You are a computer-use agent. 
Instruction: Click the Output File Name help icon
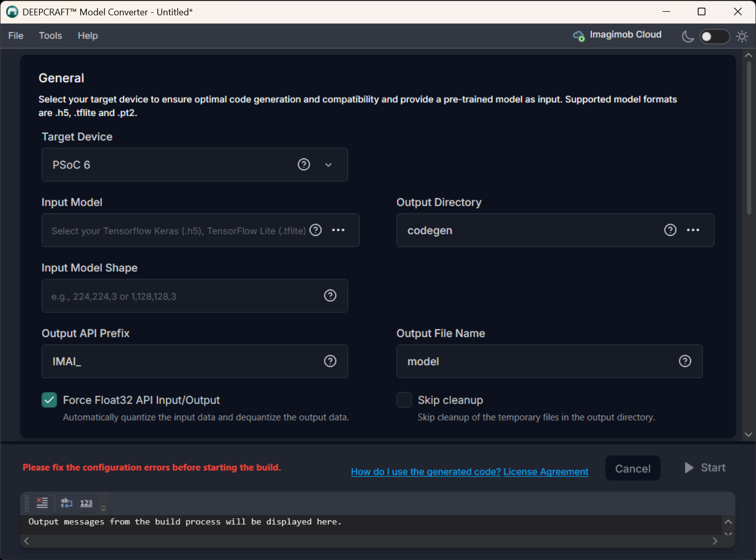(x=685, y=361)
